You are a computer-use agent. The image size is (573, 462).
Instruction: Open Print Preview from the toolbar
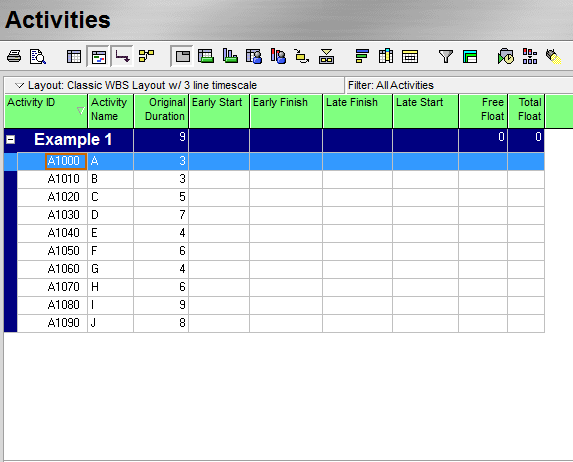(38, 57)
